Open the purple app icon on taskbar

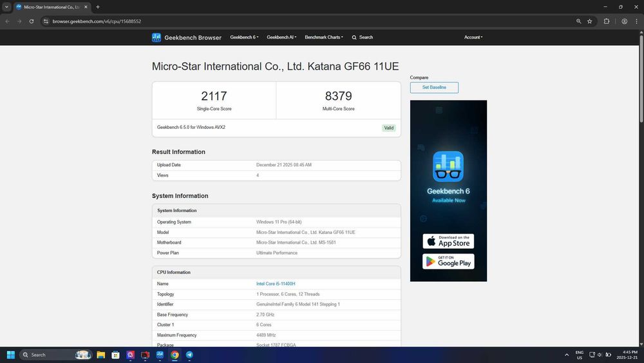(x=130, y=355)
